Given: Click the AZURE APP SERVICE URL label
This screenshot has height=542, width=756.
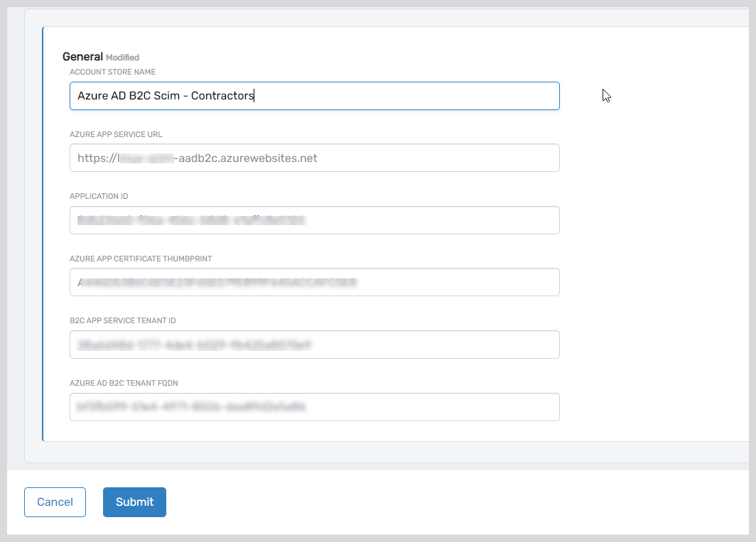Looking at the screenshot, I should click(x=116, y=134).
